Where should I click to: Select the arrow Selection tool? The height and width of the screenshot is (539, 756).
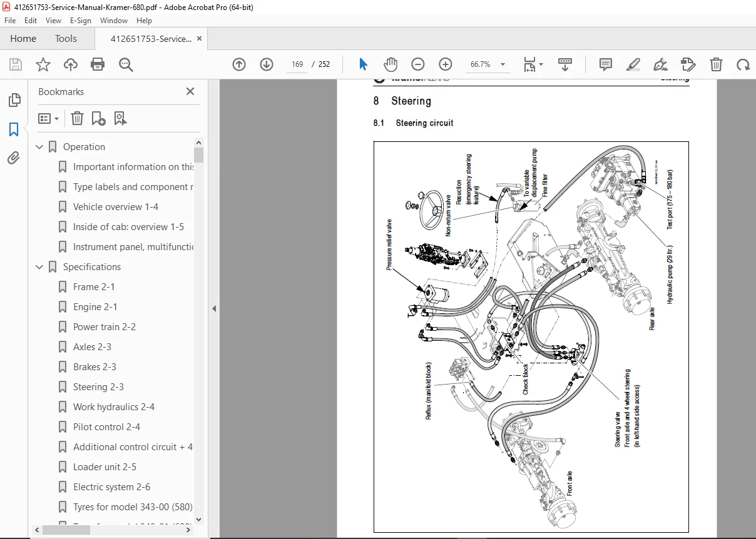[363, 64]
